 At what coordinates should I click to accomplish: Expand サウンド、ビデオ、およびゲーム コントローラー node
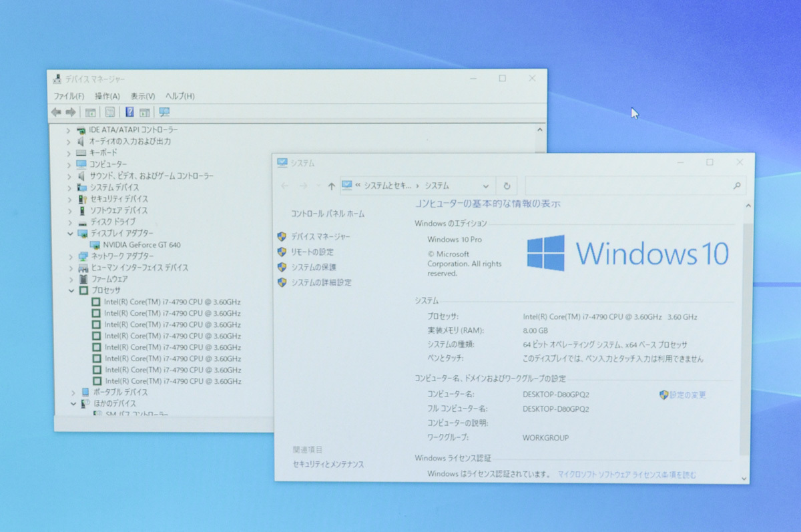pyautogui.click(x=69, y=176)
